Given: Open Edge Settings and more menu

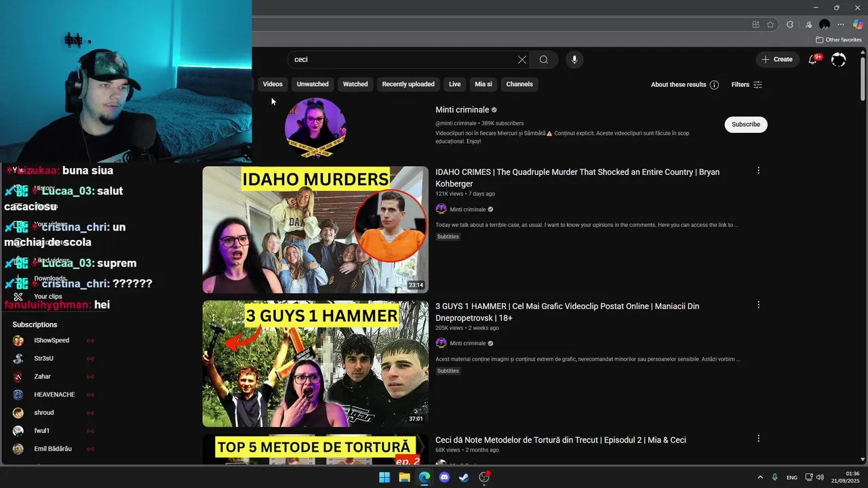Looking at the screenshot, I should [841, 24].
